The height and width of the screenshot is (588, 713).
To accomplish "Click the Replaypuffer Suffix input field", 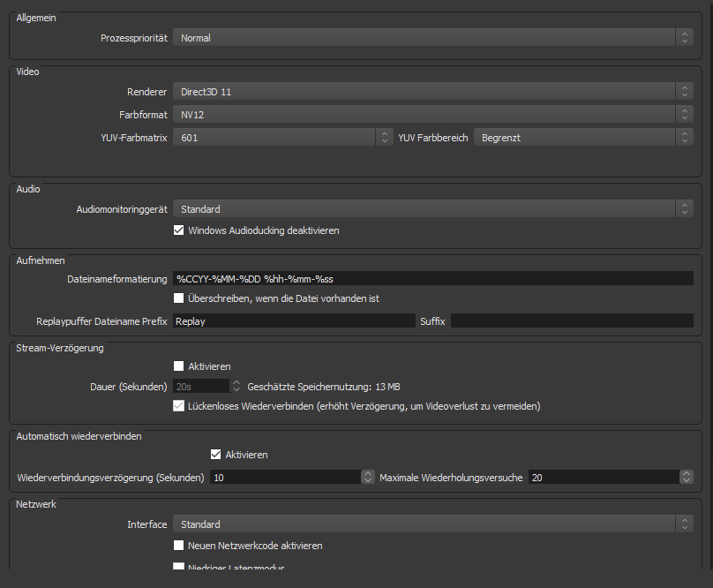I will pyautogui.click(x=572, y=321).
